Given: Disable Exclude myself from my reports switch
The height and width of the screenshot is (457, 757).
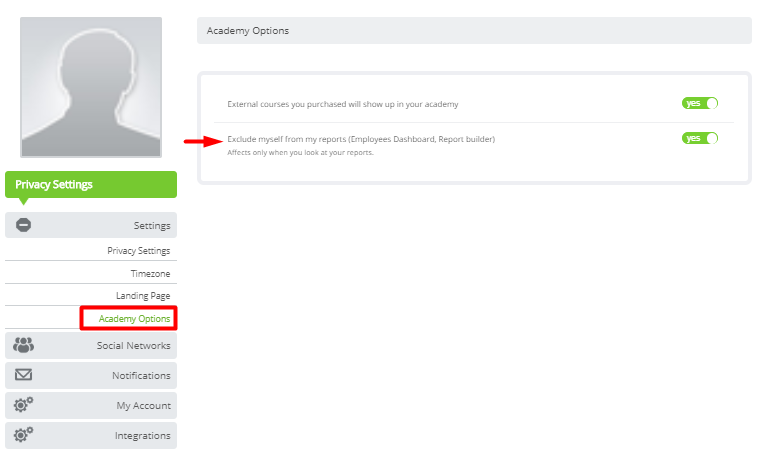Looking at the screenshot, I should pos(700,138).
